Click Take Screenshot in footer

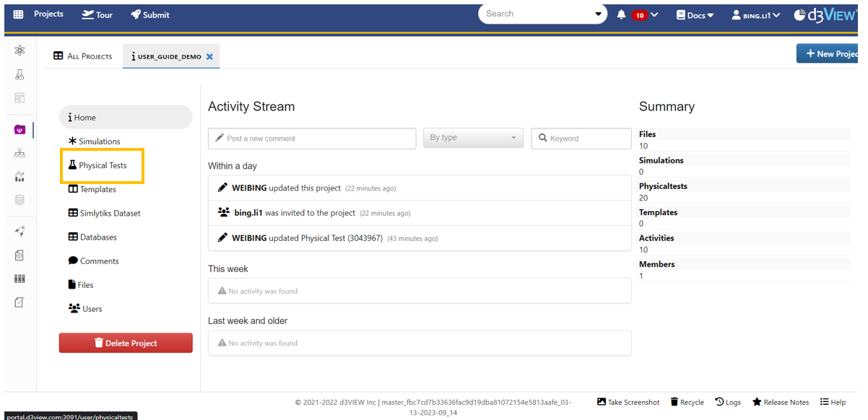point(628,402)
